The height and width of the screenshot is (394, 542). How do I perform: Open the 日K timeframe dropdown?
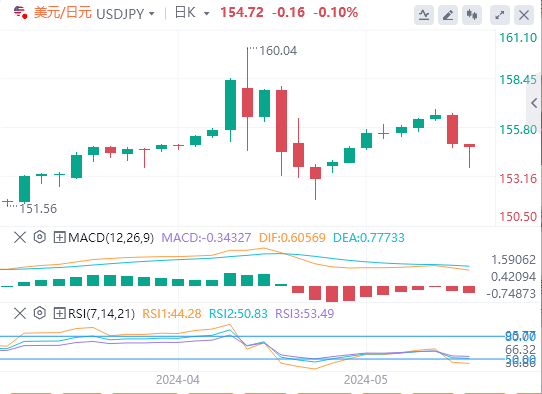click(206, 14)
